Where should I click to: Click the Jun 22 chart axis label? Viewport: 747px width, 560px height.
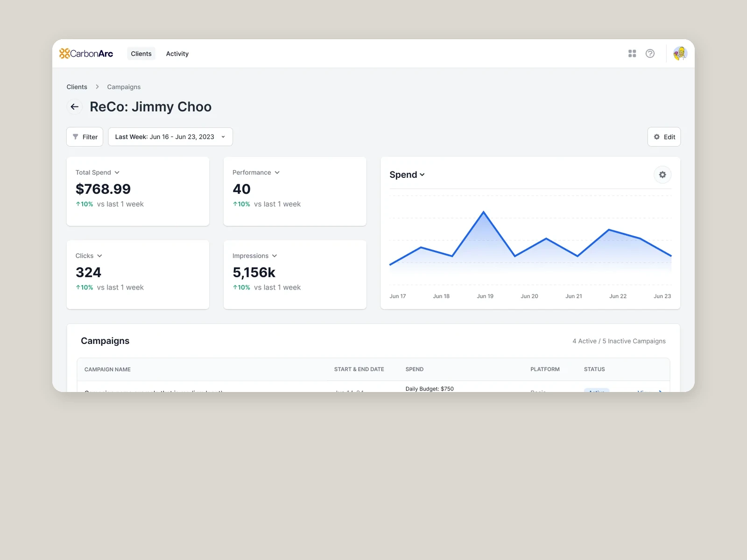coord(618,296)
